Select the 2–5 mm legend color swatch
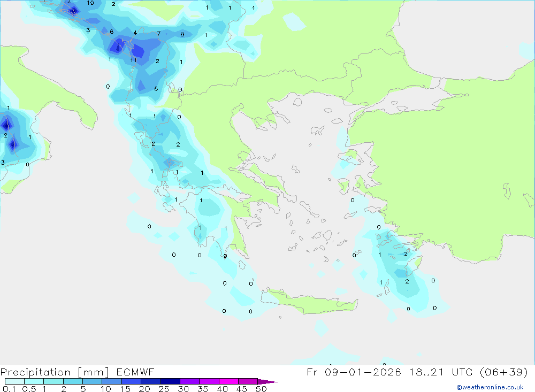 click(x=73, y=381)
